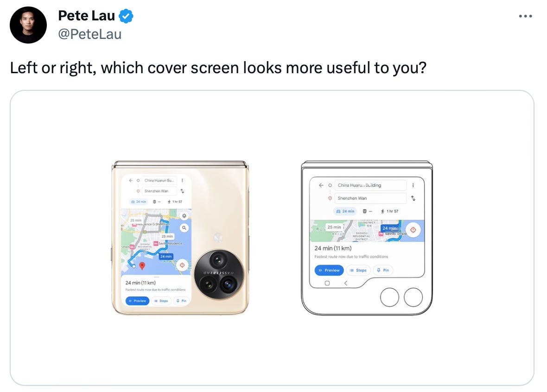
Task: Tap the map layers icon on the left phone
Action: [x=184, y=216]
